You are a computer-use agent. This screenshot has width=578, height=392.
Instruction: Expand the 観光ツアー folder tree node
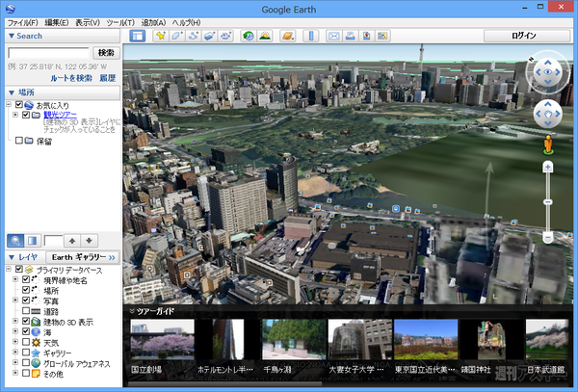[15, 115]
